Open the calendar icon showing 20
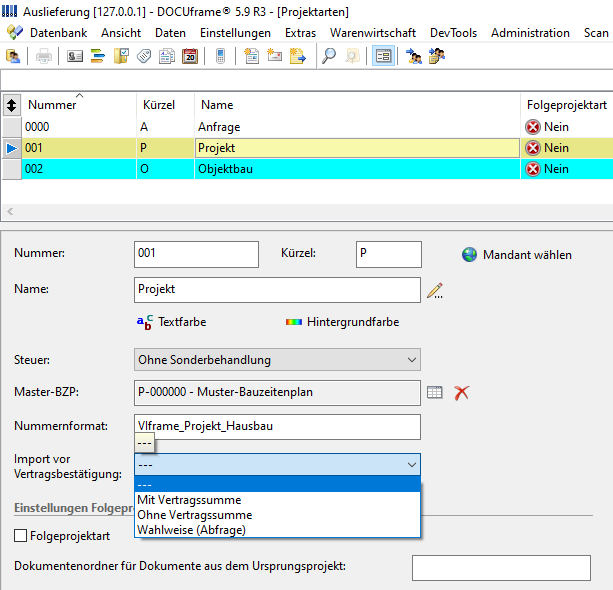This screenshot has height=590, width=613. [190, 56]
